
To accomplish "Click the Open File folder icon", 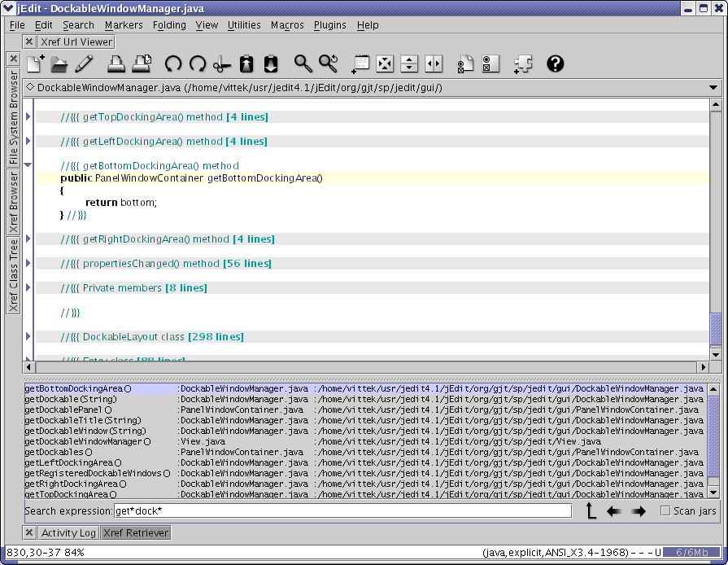I will point(59,64).
